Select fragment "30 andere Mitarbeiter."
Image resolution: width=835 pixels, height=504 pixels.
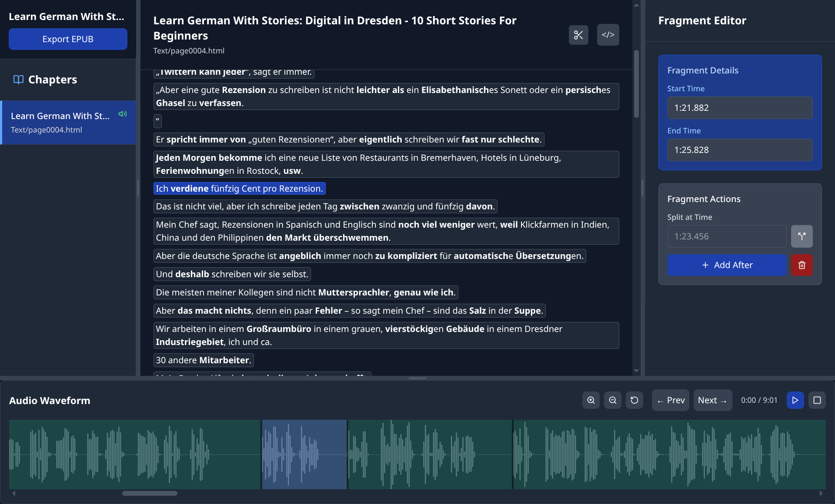(204, 360)
